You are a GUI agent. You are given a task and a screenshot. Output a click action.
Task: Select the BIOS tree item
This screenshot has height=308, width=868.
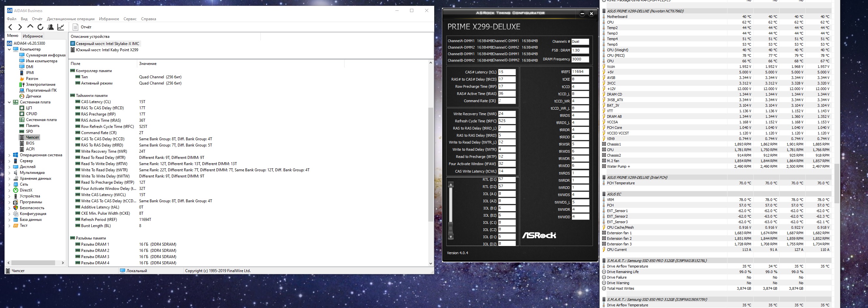click(x=30, y=143)
